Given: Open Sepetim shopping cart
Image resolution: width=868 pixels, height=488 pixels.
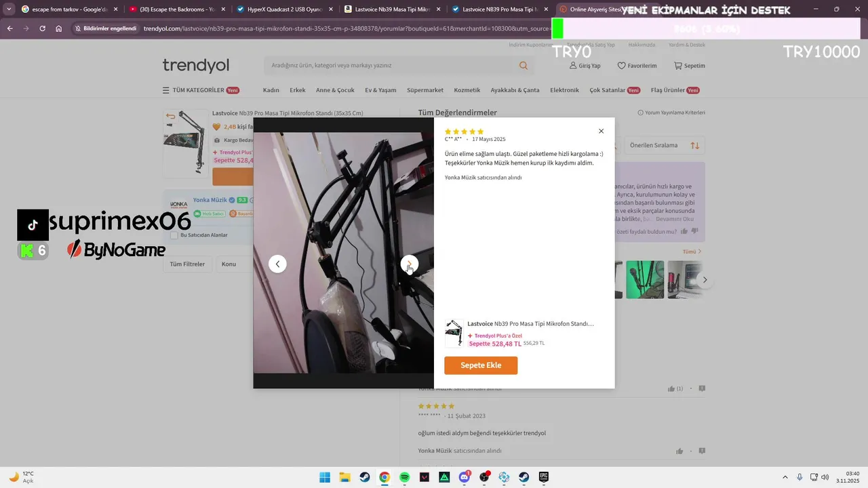Looking at the screenshot, I should click(690, 66).
